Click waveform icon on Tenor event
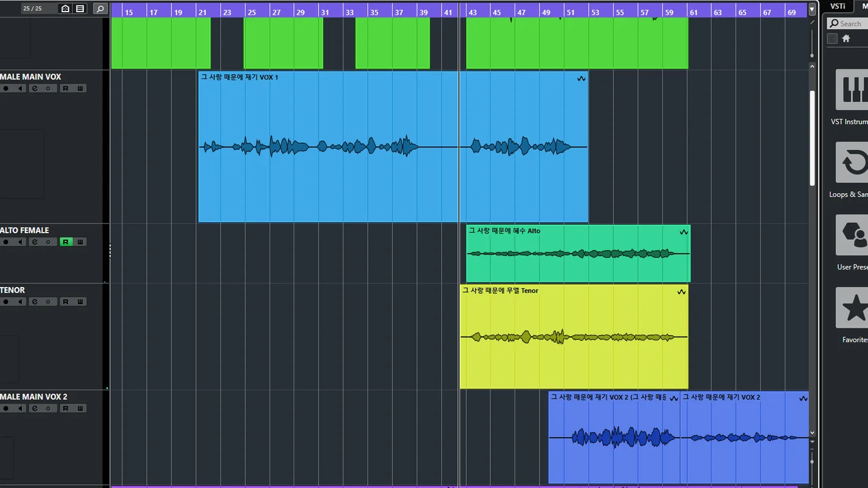This screenshot has height=488, width=868. (682, 292)
